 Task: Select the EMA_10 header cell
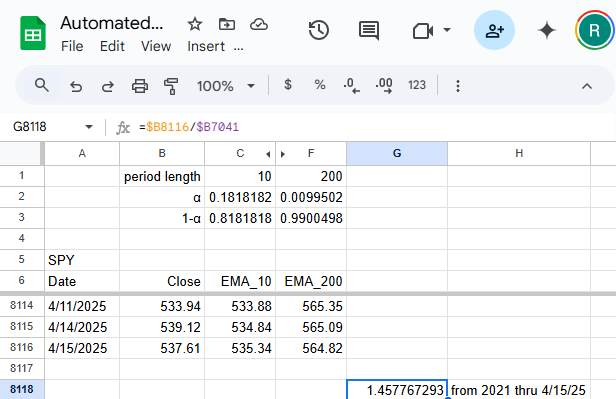coord(240,281)
